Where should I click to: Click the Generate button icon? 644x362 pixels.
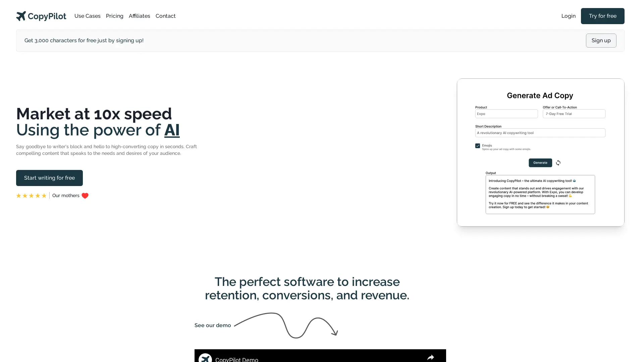tap(540, 163)
